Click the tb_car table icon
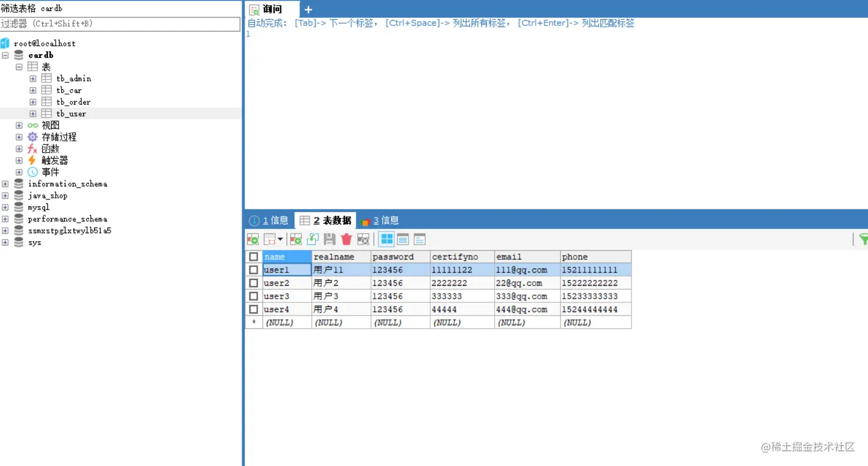The image size is (868, 466). 47,90
